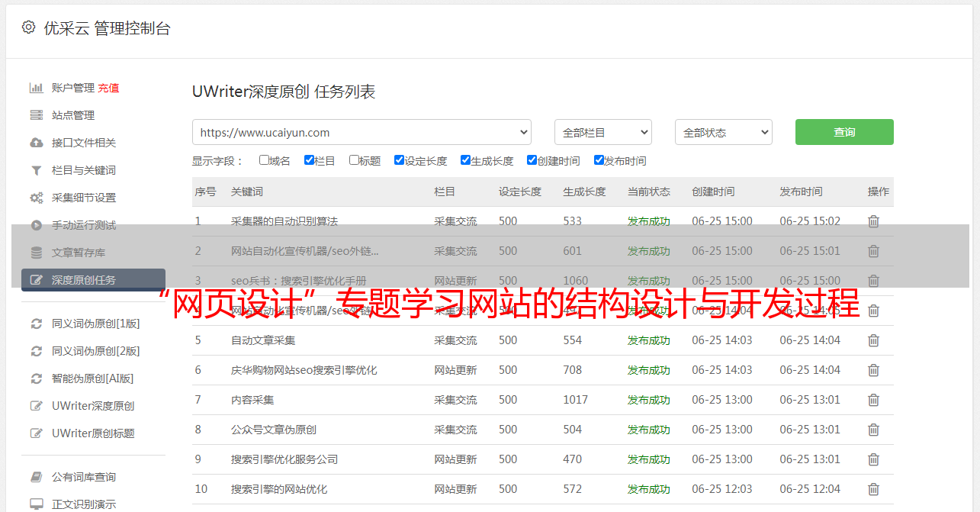
Task: Open 同义词伪原创[1版] menu item
Action: pyautogui.click(x=95, y=324)
